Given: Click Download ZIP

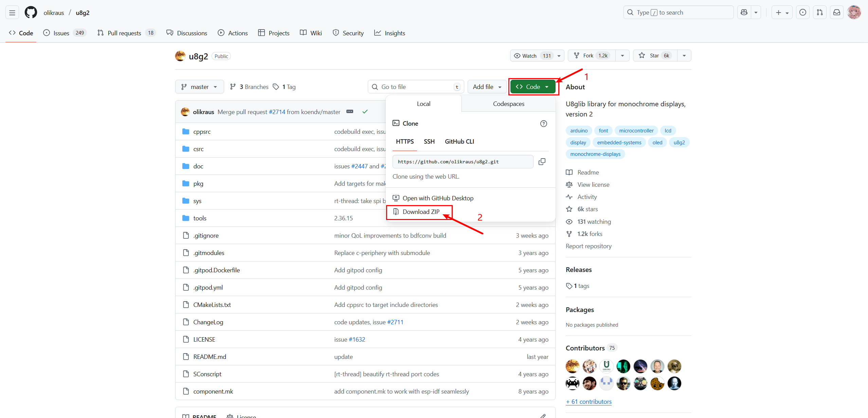Looking at the screenshot, I should point(421,212).
